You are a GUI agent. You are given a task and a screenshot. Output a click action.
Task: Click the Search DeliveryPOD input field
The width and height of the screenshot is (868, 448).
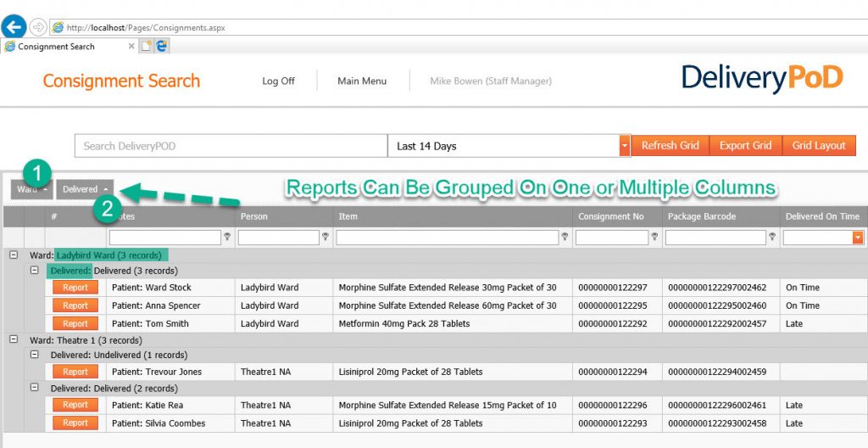231,146
